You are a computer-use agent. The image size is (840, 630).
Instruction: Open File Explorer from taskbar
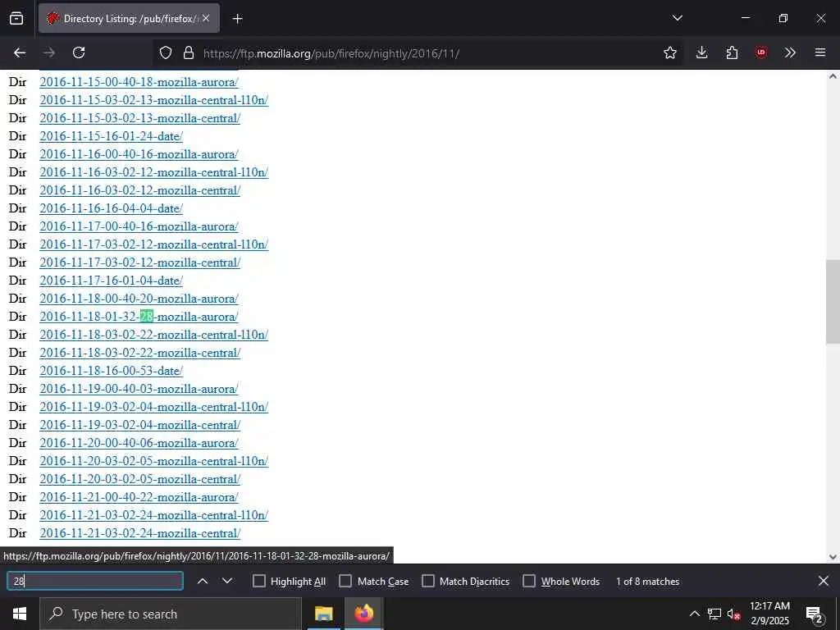pyautogui.click(x=323, y=614)
